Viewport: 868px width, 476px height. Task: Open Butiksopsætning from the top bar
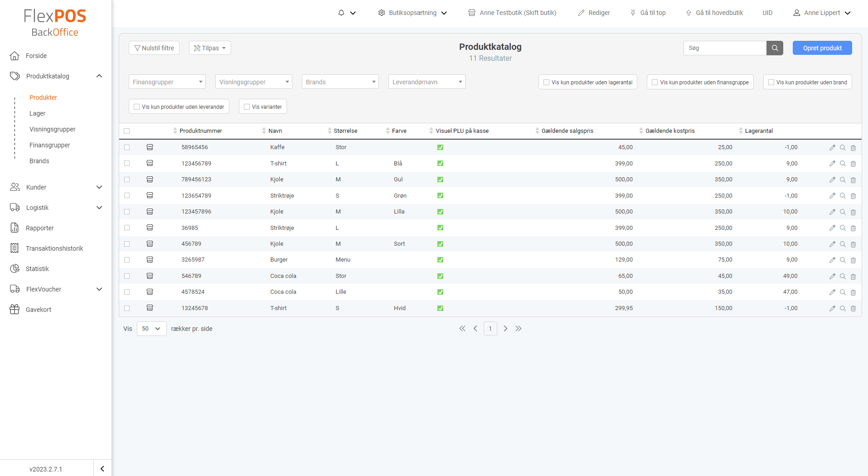pyautogui.click(x=412, y=13)
